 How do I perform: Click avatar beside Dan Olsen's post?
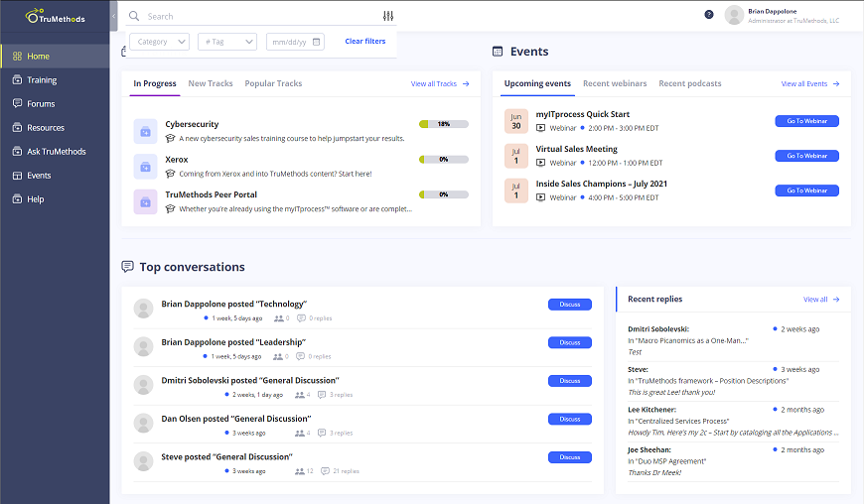(x=143, y=423)
